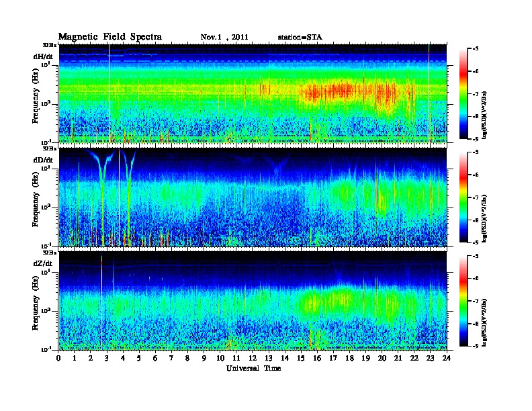This screenshot has width=532, height=411.
Task: Click hour "8" on the Universal Time axis
Action: pyautogui.click(x=187, y=358)
